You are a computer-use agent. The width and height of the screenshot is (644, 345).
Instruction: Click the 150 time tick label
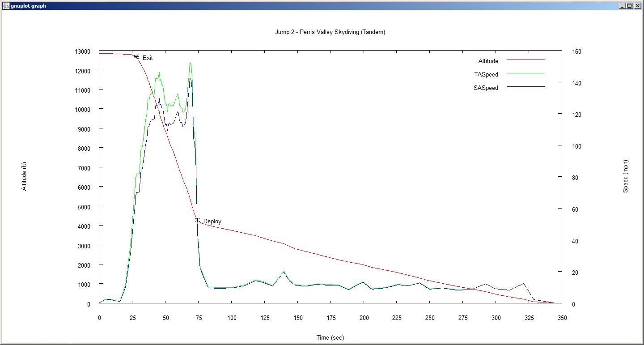(x=298, y=318)
